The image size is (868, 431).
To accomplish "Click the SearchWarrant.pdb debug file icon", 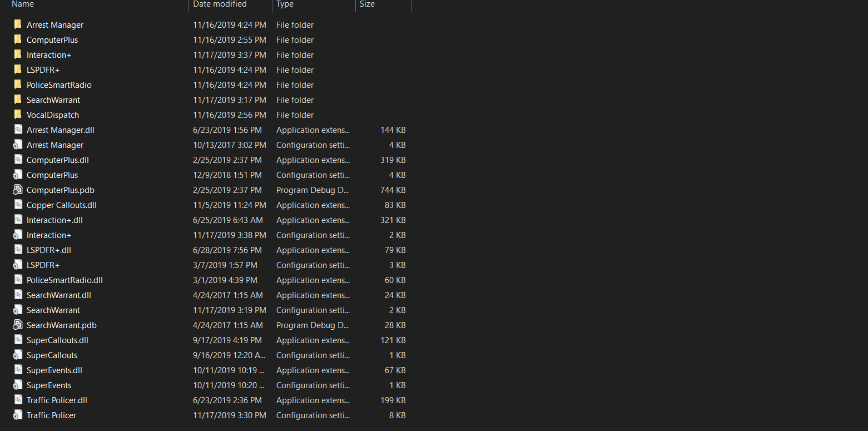I will pos(18,325).
